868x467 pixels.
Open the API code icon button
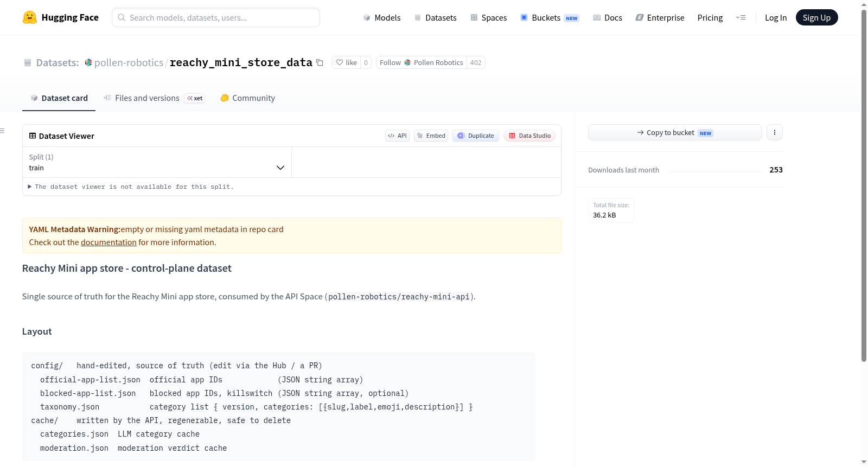point(397,136)
